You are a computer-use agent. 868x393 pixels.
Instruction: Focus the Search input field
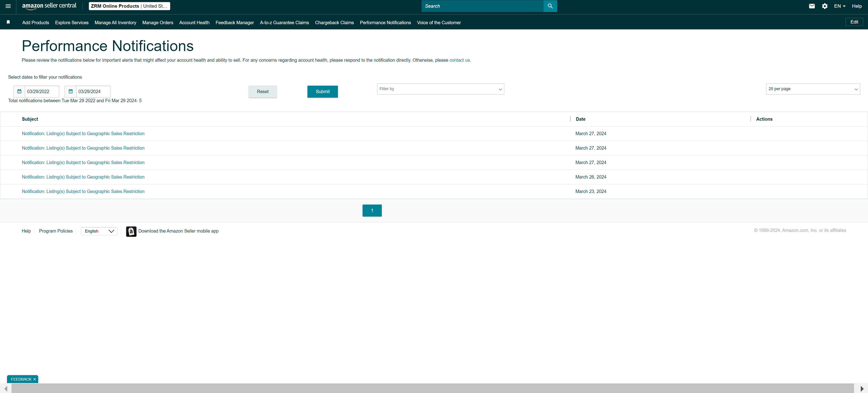point(482,6)
